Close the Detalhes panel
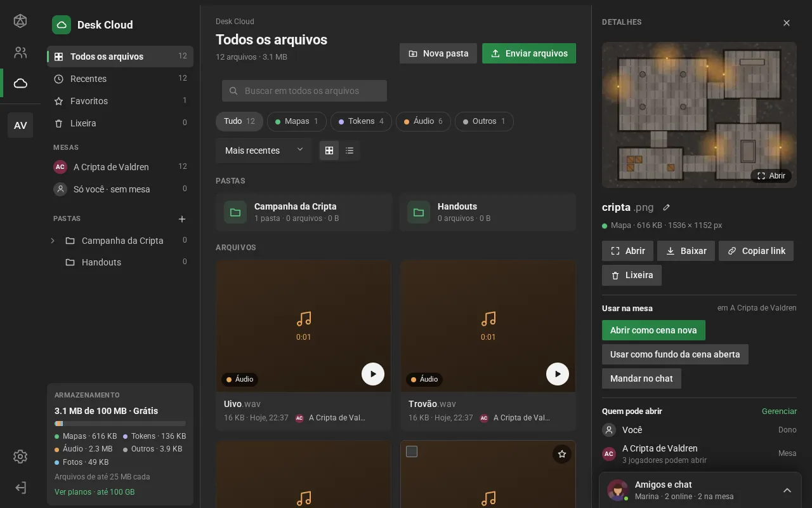This screenshot has width=812, height=508. pyautogui.click(x=787, y=23)
